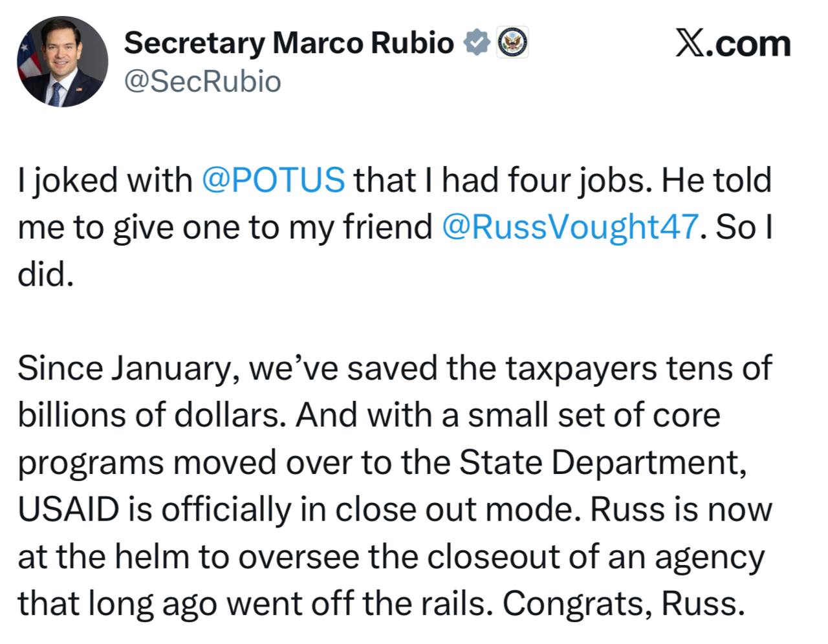Screen dimensions: 828x644
Task: Click the word "USAID" in the tweet
Action: [x=68, y=510]
